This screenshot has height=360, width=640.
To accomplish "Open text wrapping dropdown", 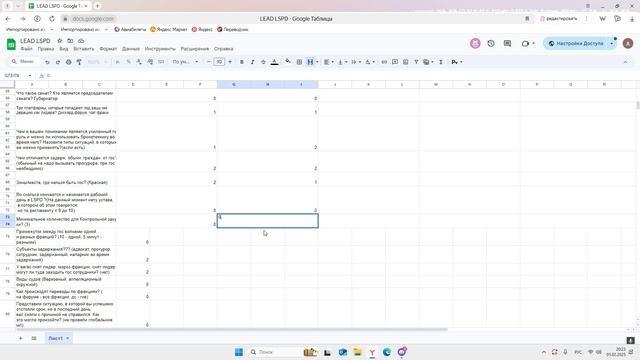I will pos(356,62).
